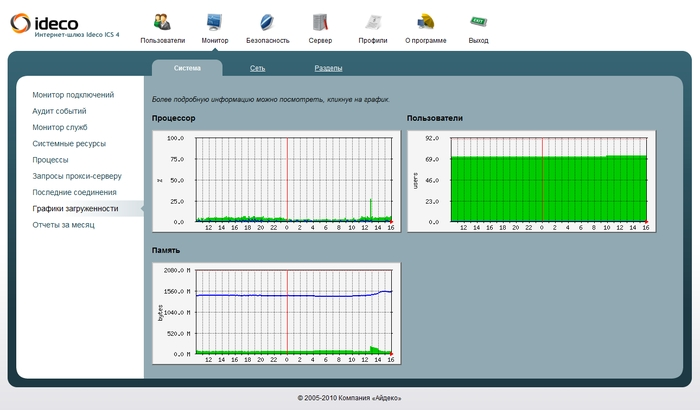700x410 pixels.
Task: Open Монитор подключений in sidebar
Action: coord(73,95)
